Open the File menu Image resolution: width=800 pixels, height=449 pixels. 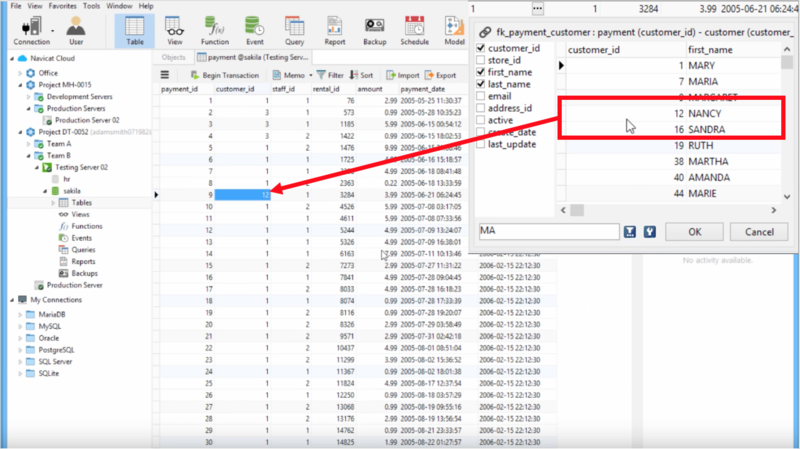tap(16, 6)
